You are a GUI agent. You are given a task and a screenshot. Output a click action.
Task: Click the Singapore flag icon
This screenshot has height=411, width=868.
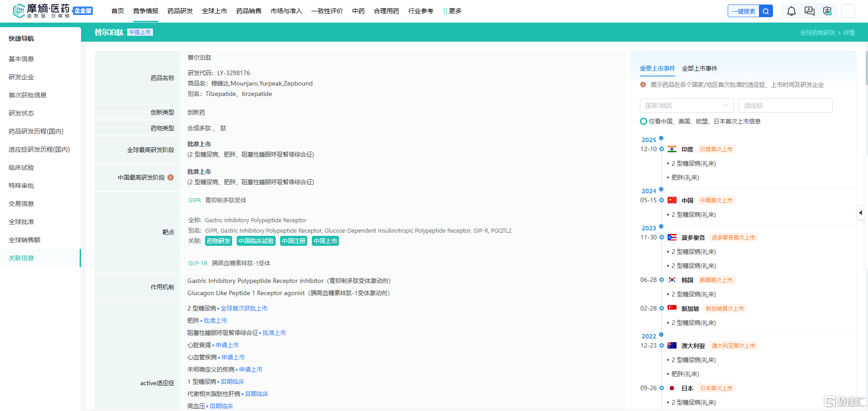(x=672, y=308)
